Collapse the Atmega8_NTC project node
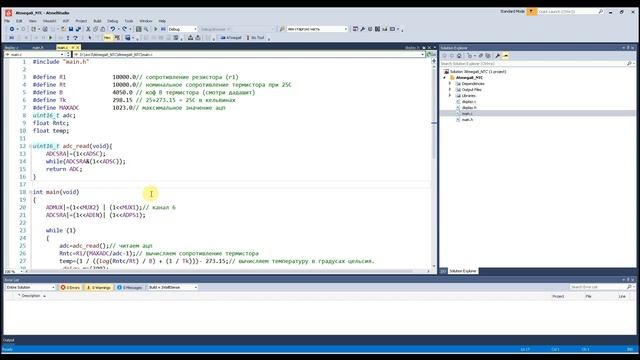This screenshot has height=360, width=640. click(x=444, y=78)
